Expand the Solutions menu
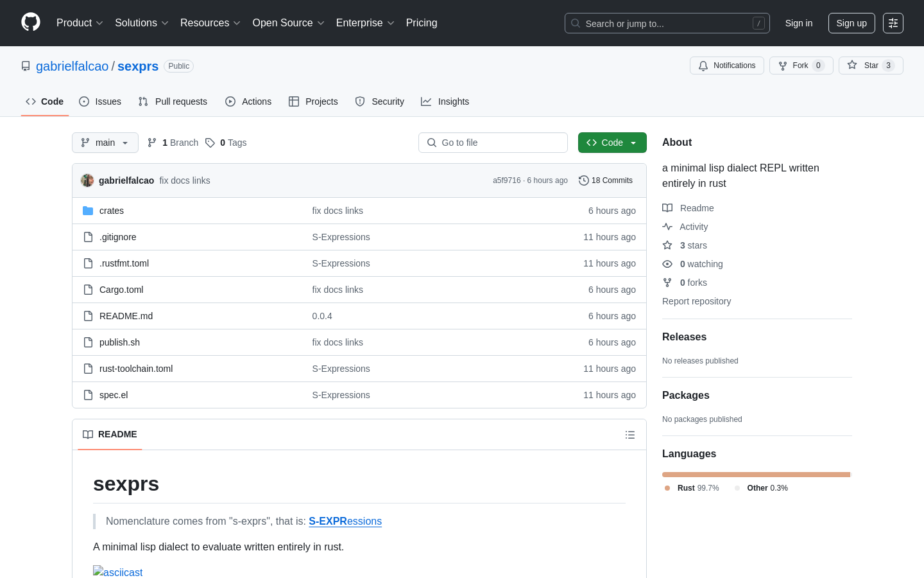This screenshot has height=578, width=924. pyautogui.click(x=141, y=23)
